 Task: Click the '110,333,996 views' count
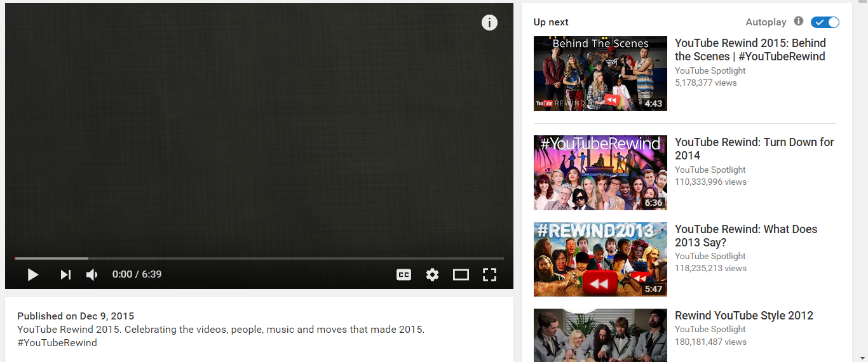710,182
